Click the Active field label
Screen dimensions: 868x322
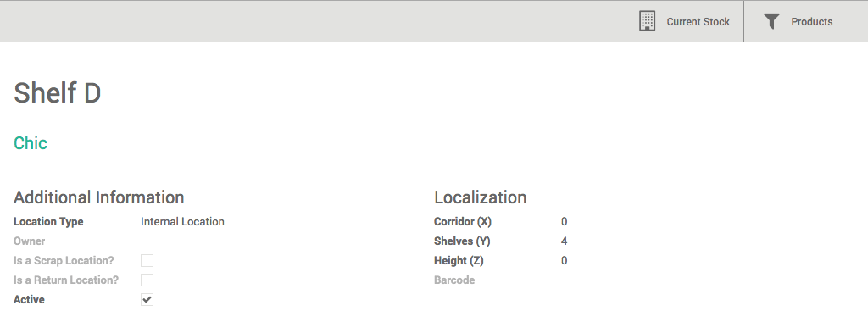(x=30, y=300)
